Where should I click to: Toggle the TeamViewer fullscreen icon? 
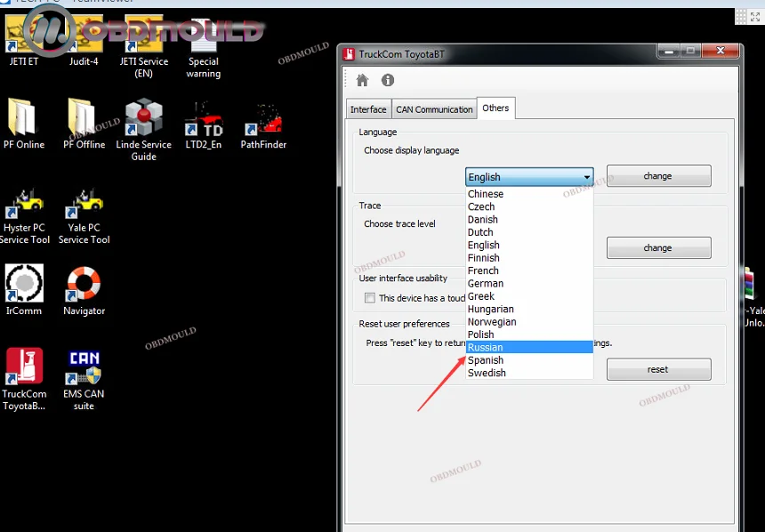tap(755, 17)
